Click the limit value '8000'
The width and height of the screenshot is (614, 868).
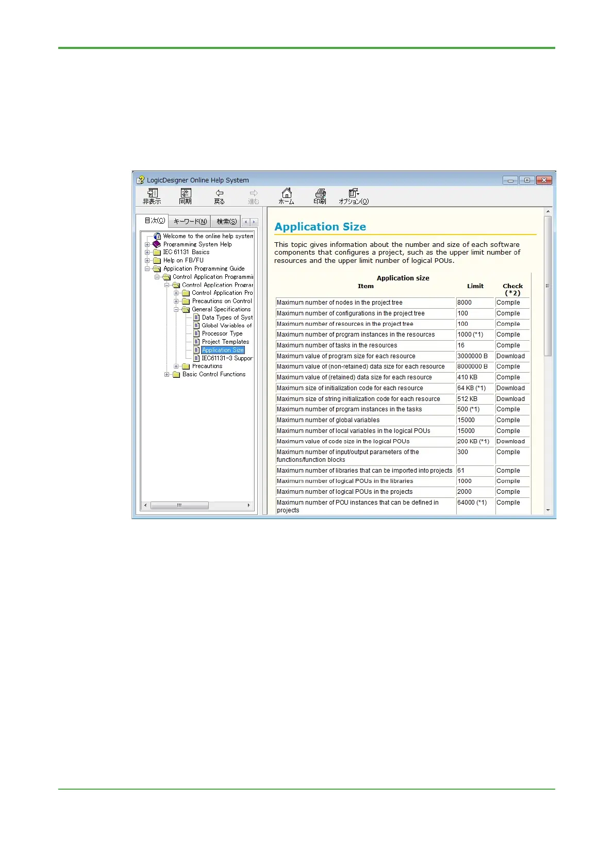[x=464, y=303]
